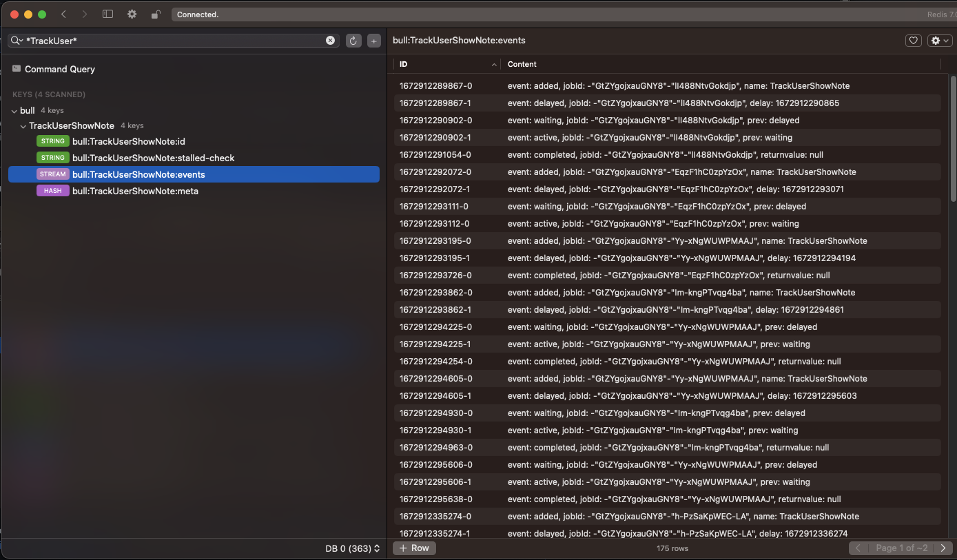Image resolution: width=957 pixels, height=560 pixels.
Task: Add a new key with the plus icon
Action: point(373,40)
